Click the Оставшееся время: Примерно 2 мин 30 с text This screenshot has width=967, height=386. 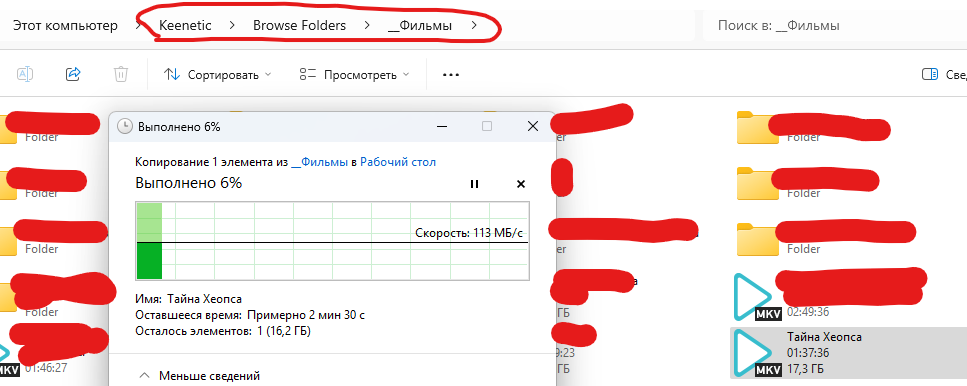[x=250, y=315]
